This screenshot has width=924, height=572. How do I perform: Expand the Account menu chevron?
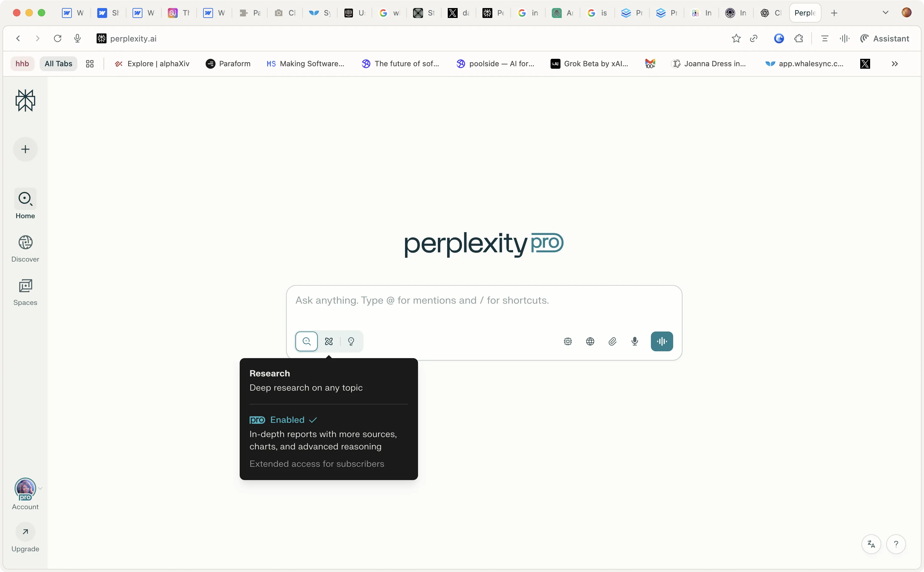41,488
